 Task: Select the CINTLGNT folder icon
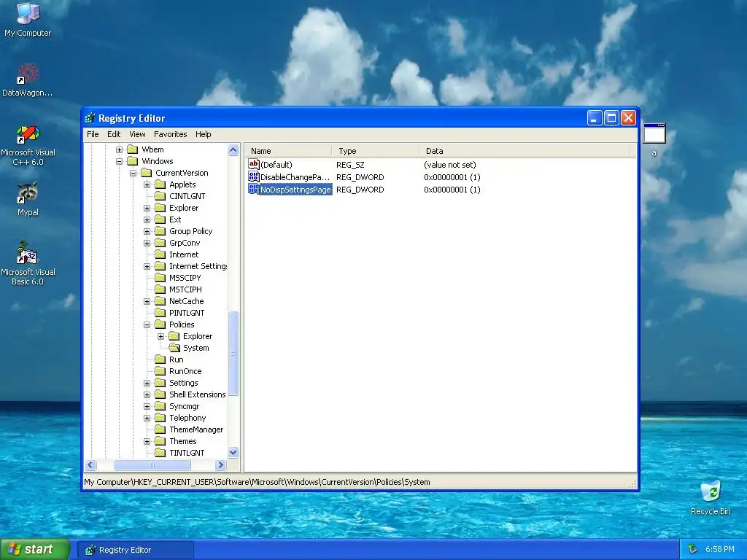tap(160, 196)
